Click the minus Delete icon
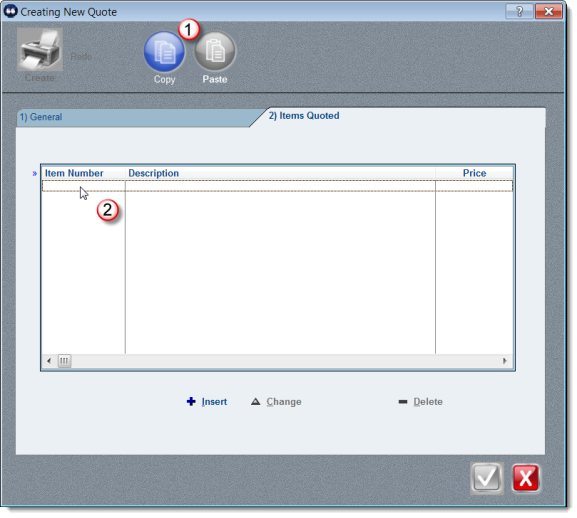Screen dimensions: 577x518 403,401
